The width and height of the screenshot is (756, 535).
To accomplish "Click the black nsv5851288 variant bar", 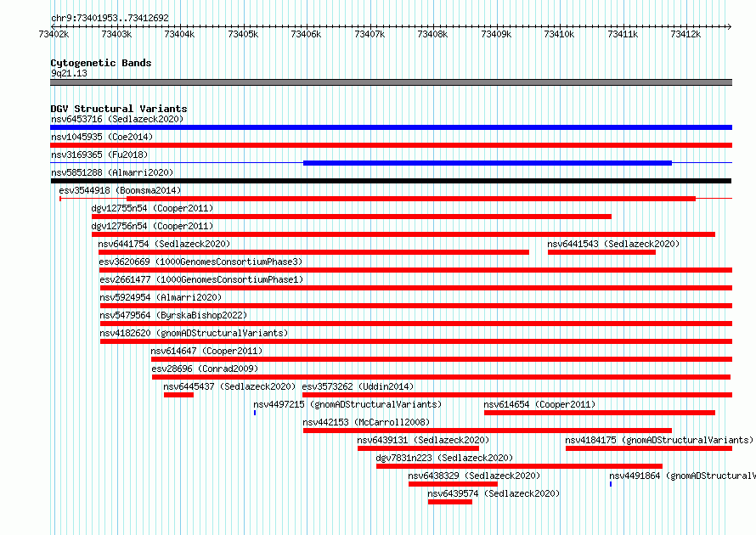I will click(391, 181).
